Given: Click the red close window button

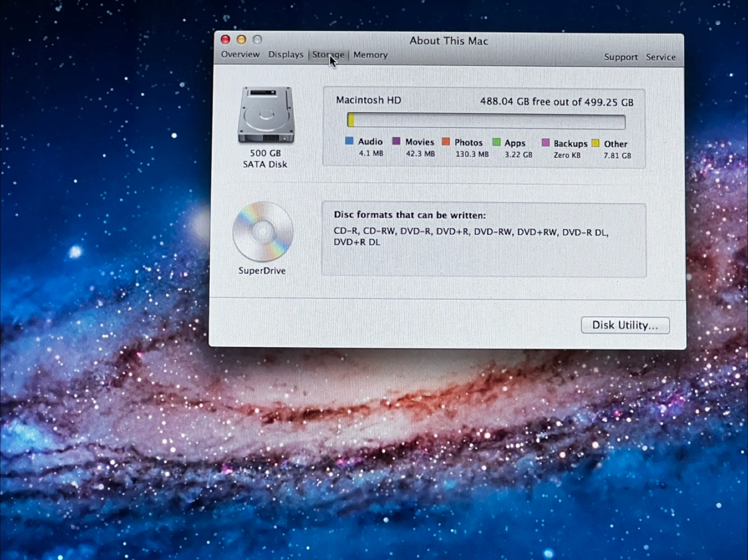Looking at the screenshot, I should 225,39.
